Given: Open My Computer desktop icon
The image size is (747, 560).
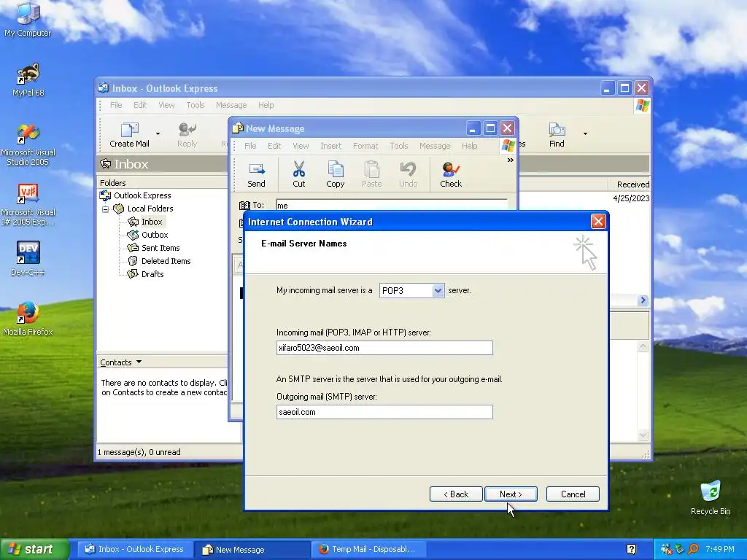Looking at the screenshot, I should (28, 19).
